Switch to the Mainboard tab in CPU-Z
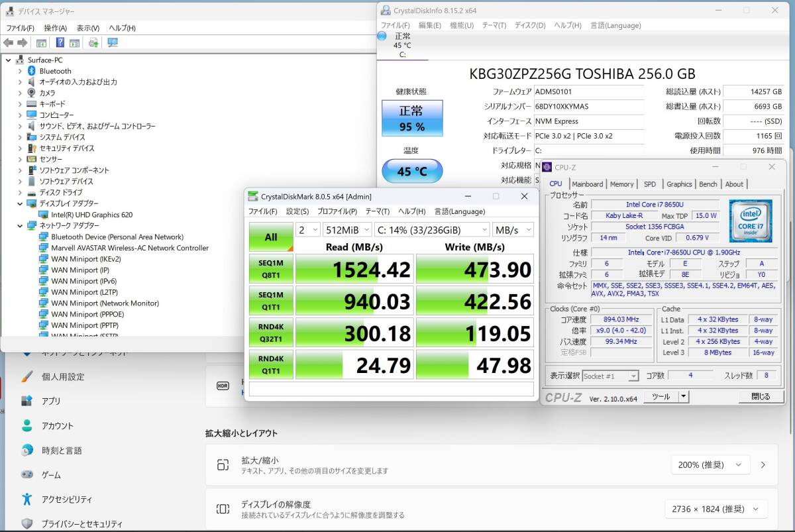This screenshot has height=532, width=795. click(588, 184)
